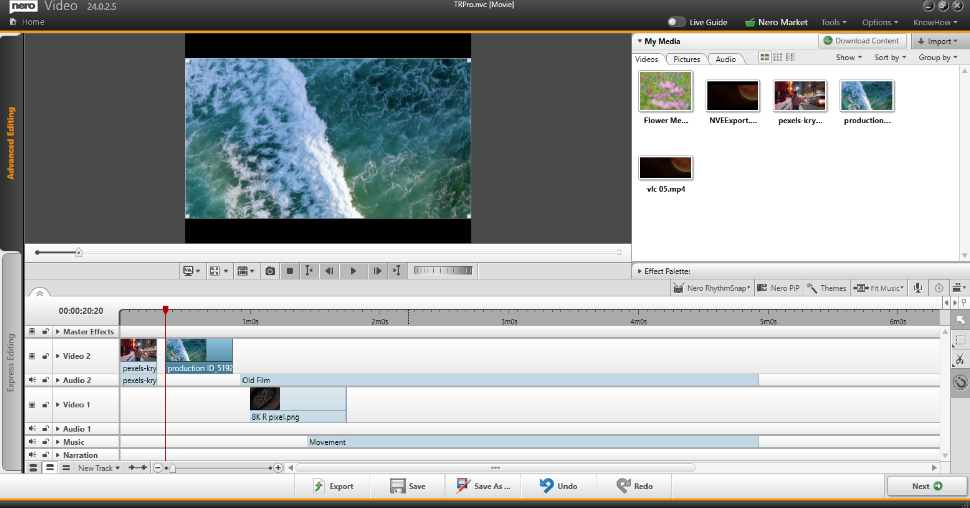This screenshot has height=508, width=970.
Task: Open the Themes wand tool
Action: [826, 288]
